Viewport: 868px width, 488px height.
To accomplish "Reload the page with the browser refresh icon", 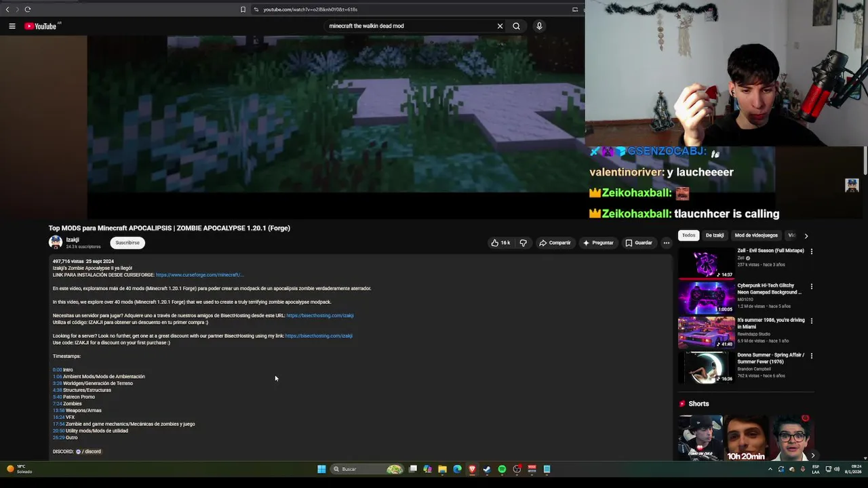I will [x=28, y=9].
